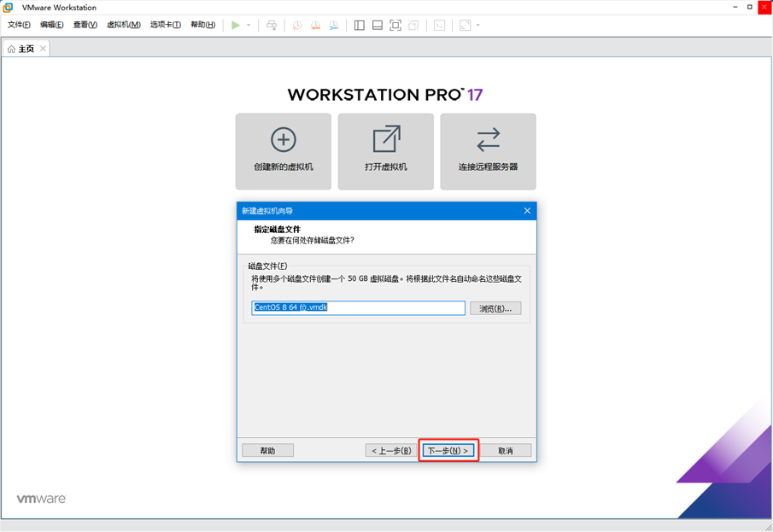The width and height of the screenshot is (773, 532).
Task: Click the disk file name input field
Action: [x=359, y=308]
